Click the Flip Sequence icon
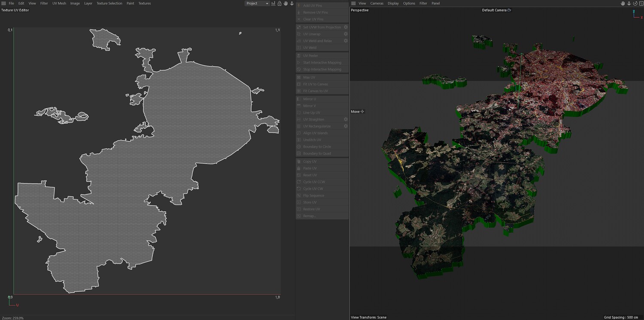Viewport: 644px width, 320px height. 299,195
